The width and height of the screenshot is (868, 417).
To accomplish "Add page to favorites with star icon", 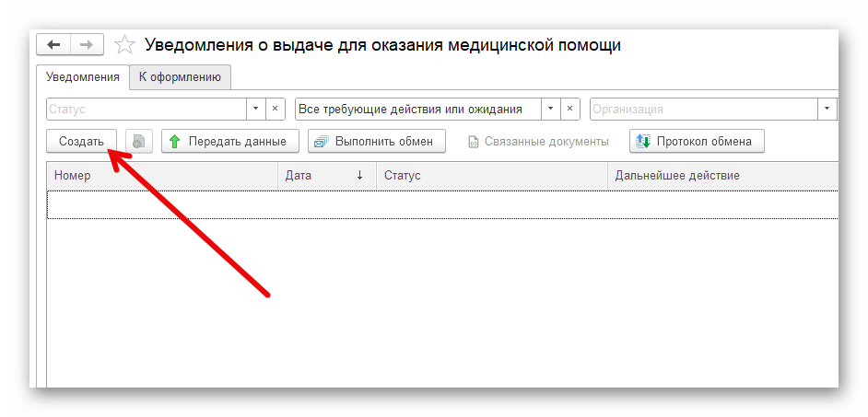I will (x=124, y=45).
